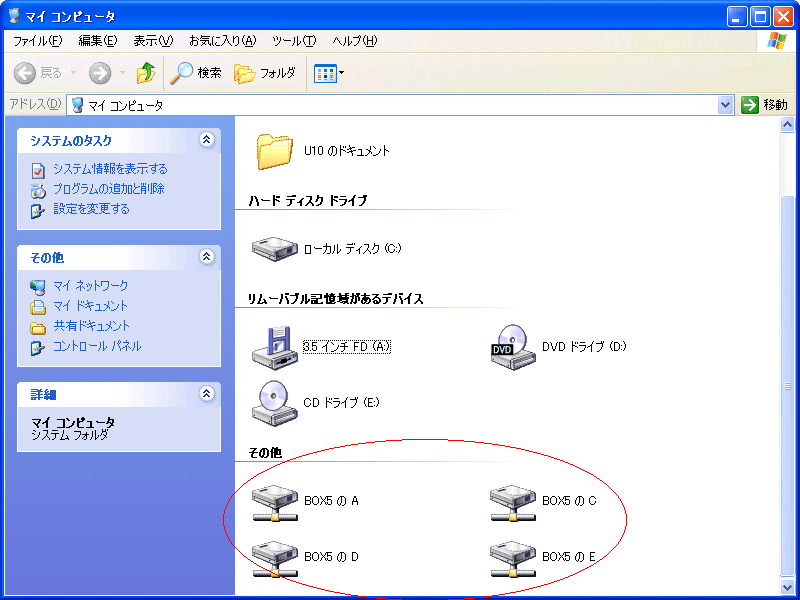Select the 3.5 インチ FD (A:) floppy icon
The height and width of the screenshot is (600, 800).
point(274,348)
